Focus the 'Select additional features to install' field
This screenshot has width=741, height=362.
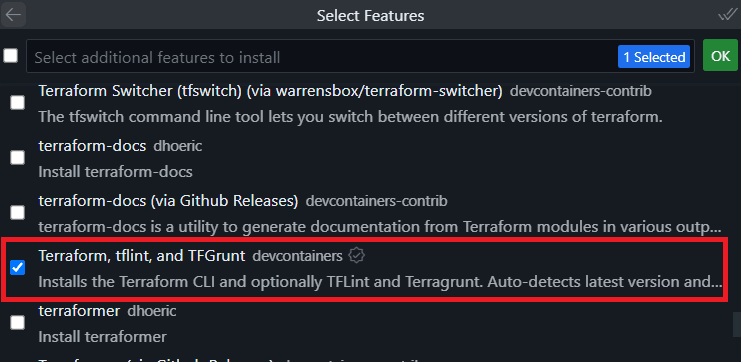coord(321,57)
